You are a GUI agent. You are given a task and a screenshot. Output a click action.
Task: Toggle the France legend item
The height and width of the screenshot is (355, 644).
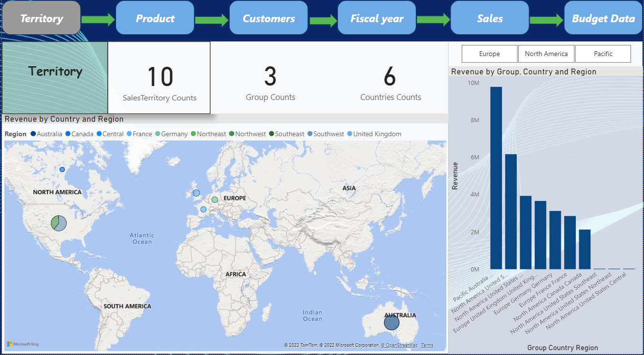(x=140, y=134)
